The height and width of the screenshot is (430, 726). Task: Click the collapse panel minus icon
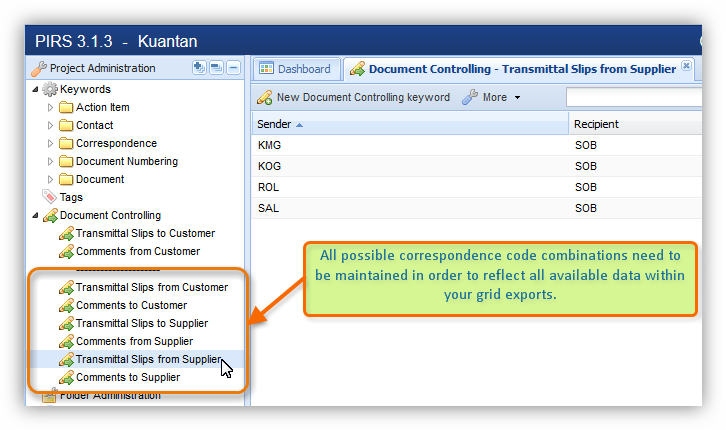[x=233, y=68]
